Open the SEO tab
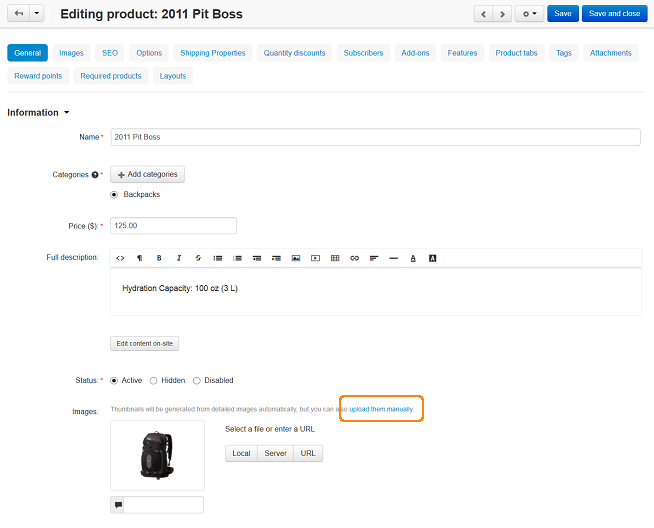 [110, 53]
